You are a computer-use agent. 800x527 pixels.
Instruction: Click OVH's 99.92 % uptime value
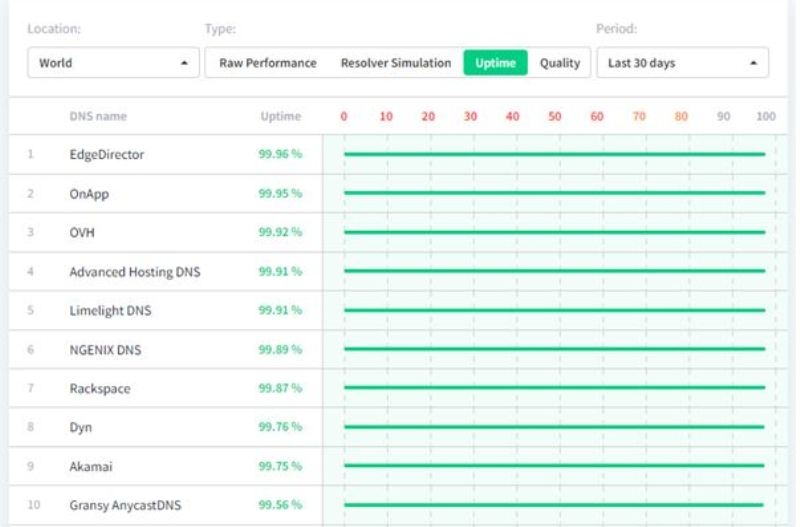(x=280, y=232)
